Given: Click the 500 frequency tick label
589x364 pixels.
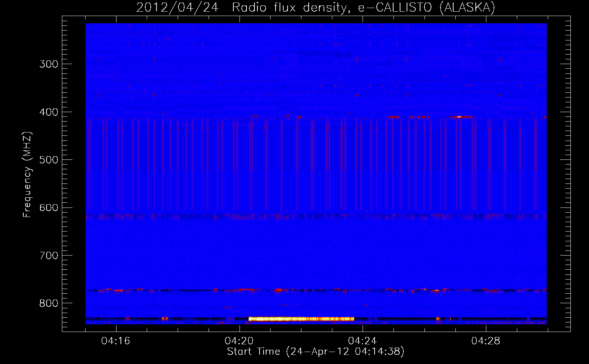Looking at the screenshot, I should click(x=49, y=160).
